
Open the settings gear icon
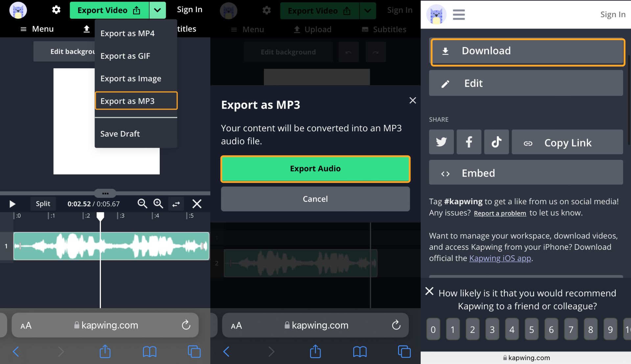pyautogui.click(x=56, y=10)
